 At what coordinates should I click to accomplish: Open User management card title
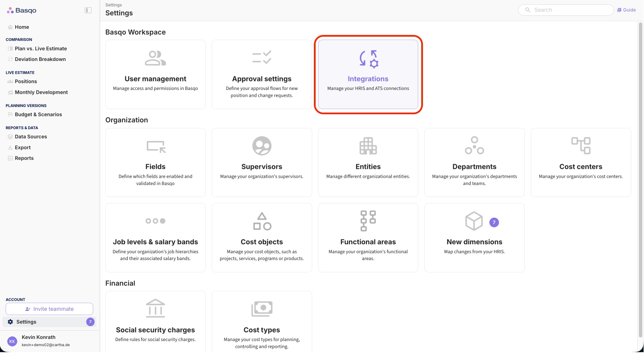[155, 79]
